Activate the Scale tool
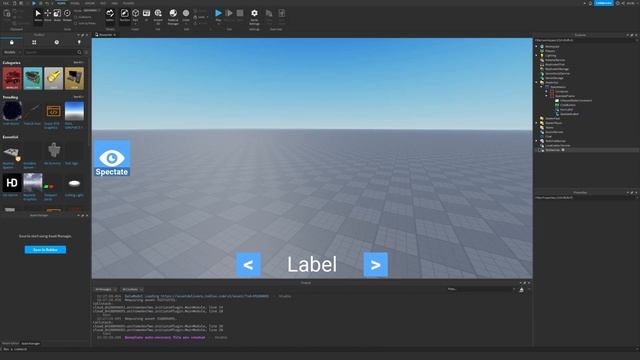Viewport: 640px width, 360px height. click(x=57, y=15)
